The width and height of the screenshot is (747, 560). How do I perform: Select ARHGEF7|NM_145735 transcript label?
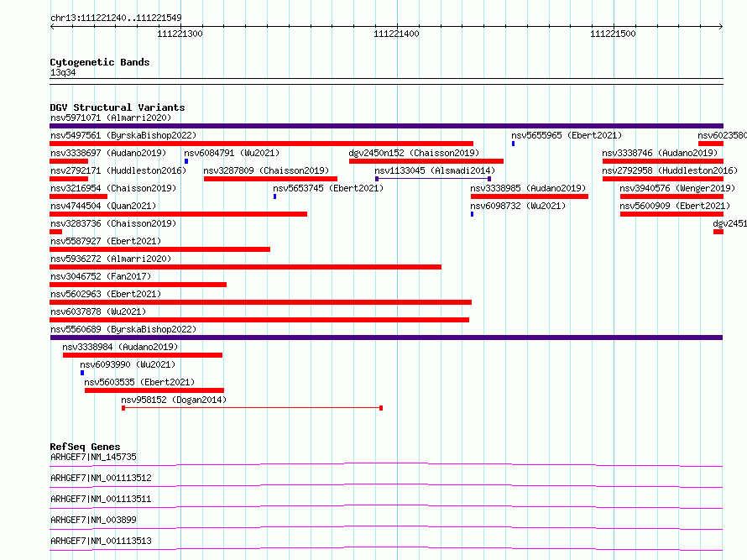pyautogui.click(x=93, y=457)
